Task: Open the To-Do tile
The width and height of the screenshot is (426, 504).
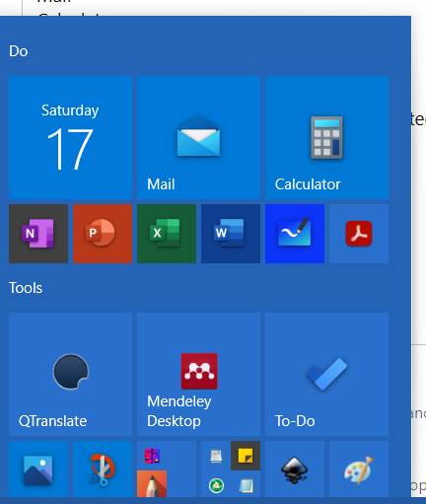Action: [x=326, y=374]
